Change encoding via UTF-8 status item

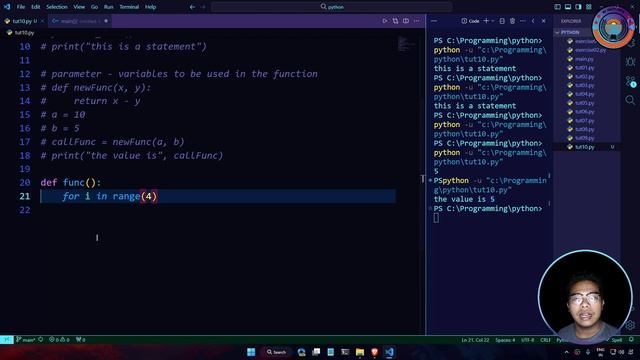[527, 340]
